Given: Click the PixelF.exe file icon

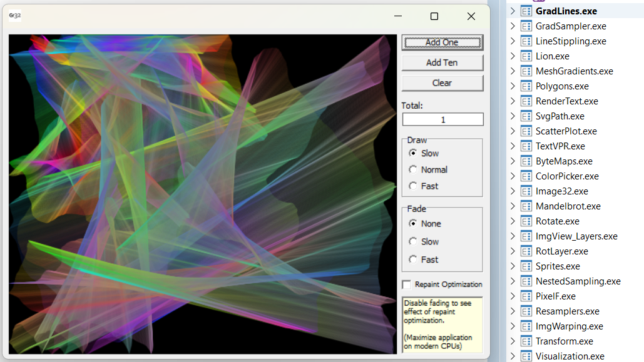Looking at the screenshot, I should pyautogui.click(x=526, y=296).
